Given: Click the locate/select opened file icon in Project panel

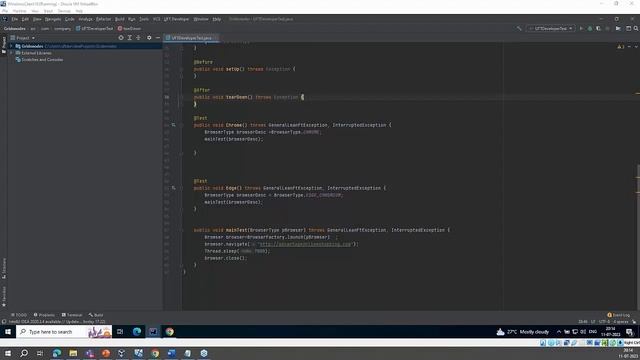Looking at the screenshot, I should point(121,38).
